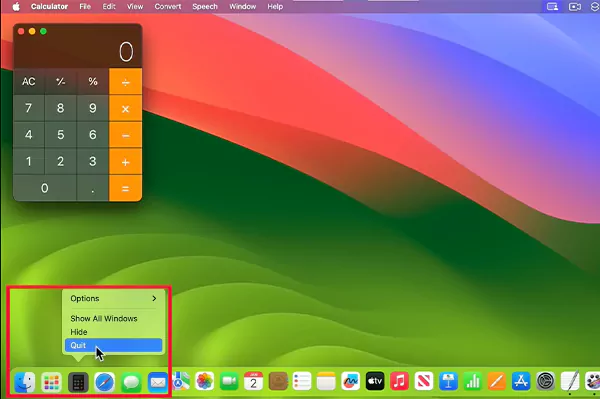The image size is (600, 399).
Task: Open the File menu
Action: pos(85,7)
